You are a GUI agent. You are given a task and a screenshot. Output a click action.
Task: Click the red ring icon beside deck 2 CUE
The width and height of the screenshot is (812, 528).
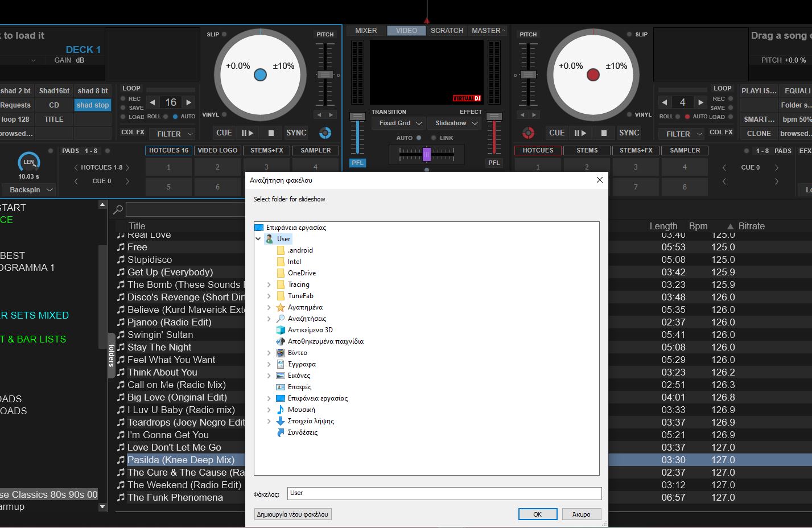point(529,133)
